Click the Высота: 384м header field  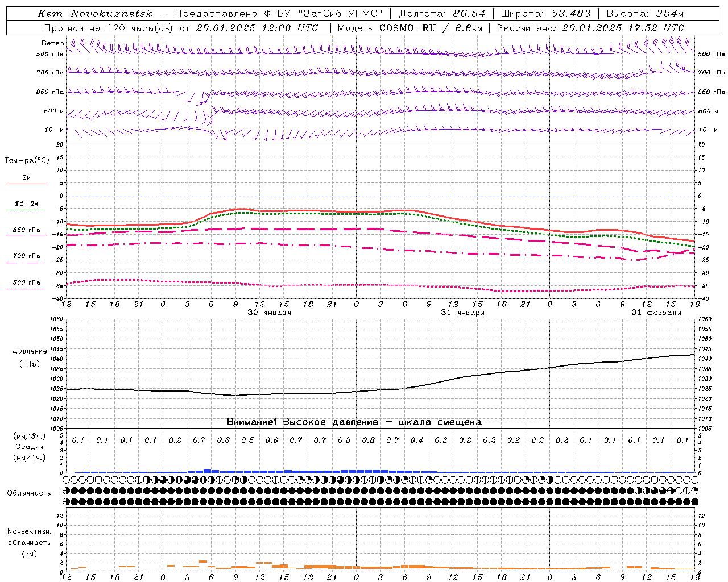click(x=645, y=14)
